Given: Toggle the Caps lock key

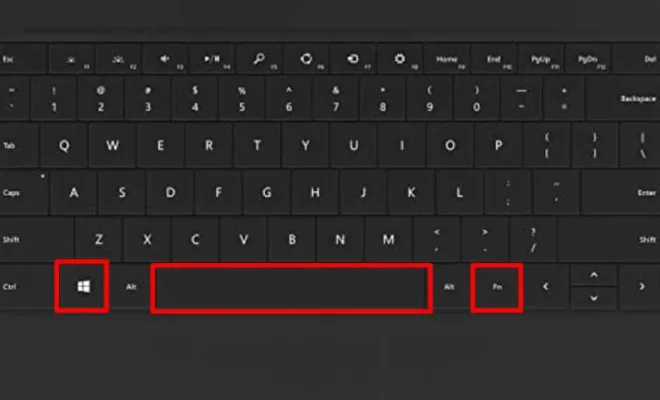Looking at the screenshot, I should pyautogui.click(x=23, y=192).
